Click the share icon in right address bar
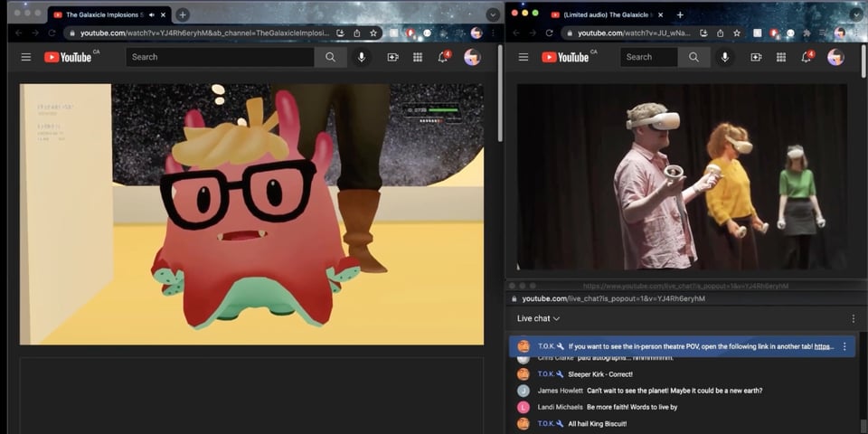The height and width of the screenshot is (434, 868). (x=721, y=33)
